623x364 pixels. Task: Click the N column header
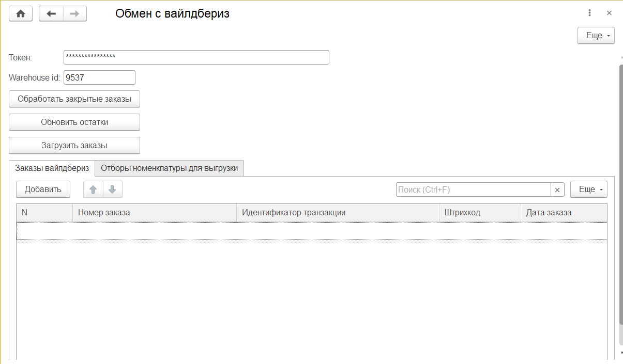(45, 213)
